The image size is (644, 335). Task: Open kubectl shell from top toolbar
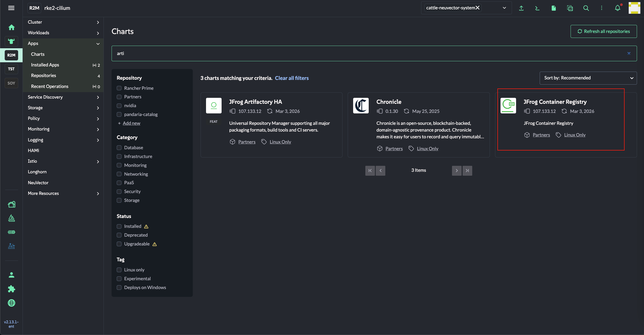[537, 8]
